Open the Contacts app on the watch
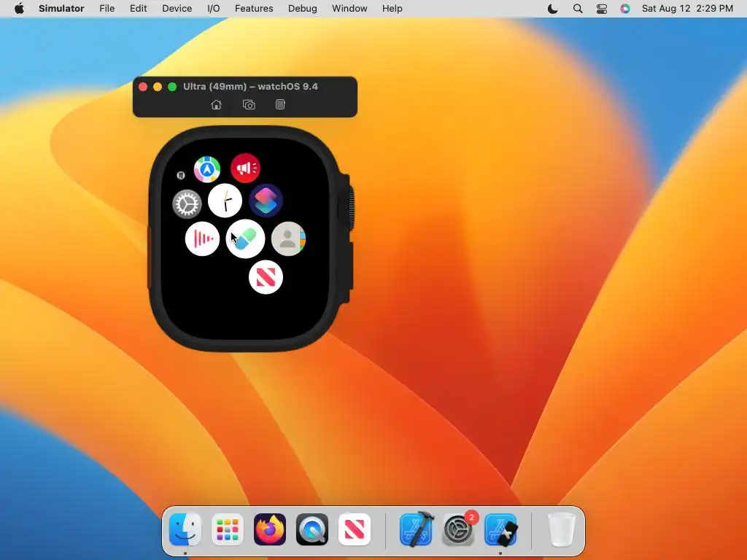The width and height of the screenshot is (747, 560). click(288, 238)
